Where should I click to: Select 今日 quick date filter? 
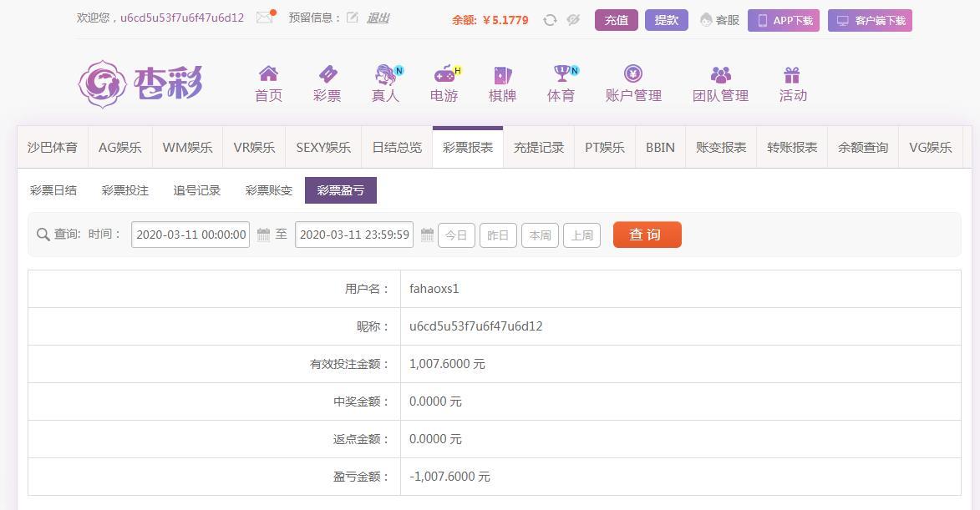(x=456, y=235)
